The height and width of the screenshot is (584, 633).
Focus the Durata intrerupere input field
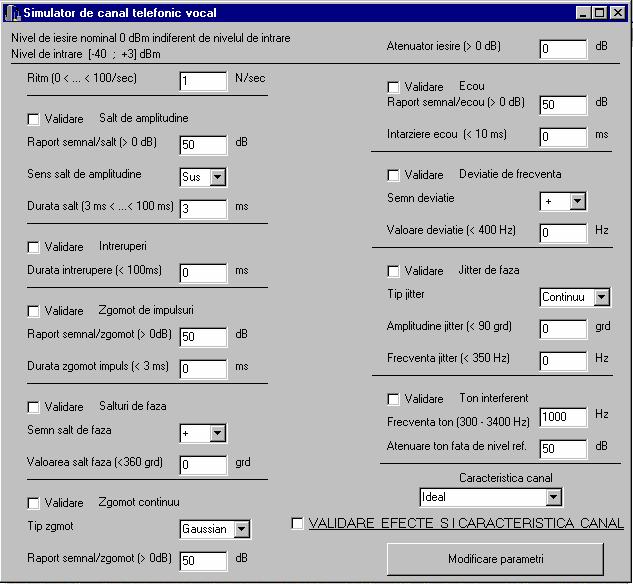(203, 273)
